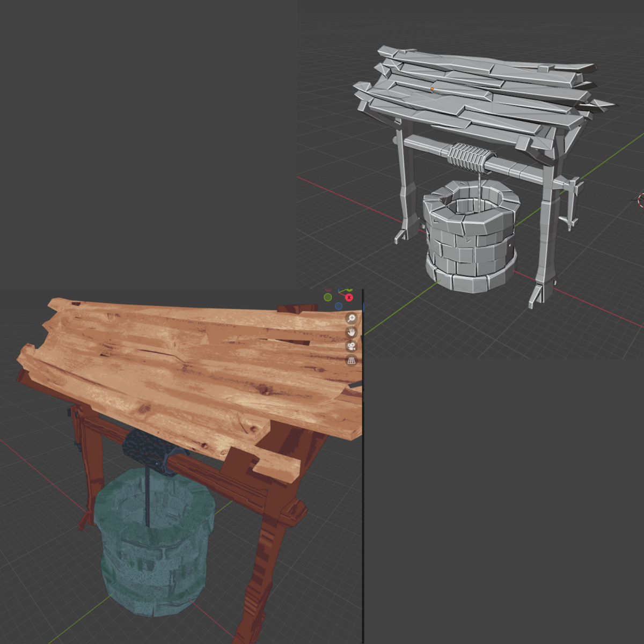Click the zoom magnifier viewport icon
The width and height of the screenshot is (644, 644).
351,318
